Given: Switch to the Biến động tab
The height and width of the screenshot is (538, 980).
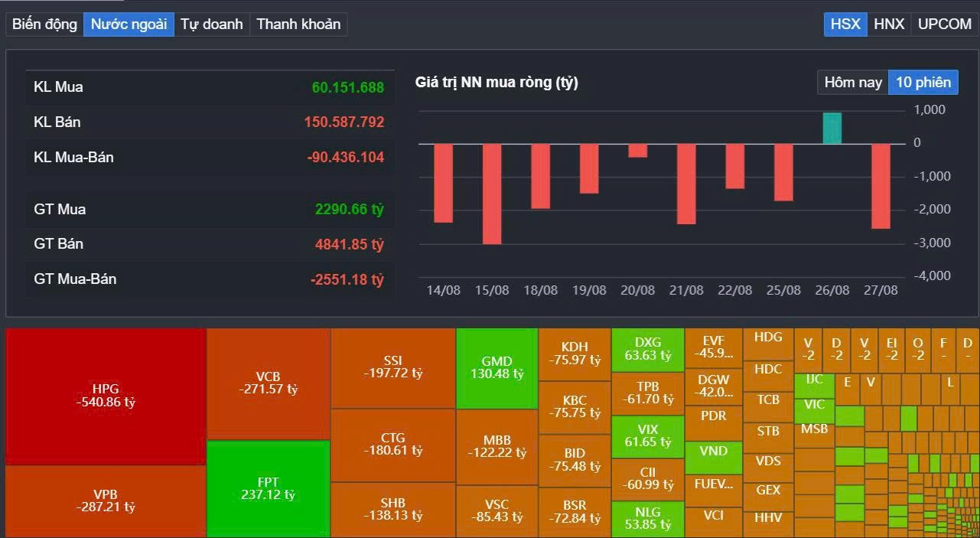Looking at the screenshot, I should click(44, 24).
